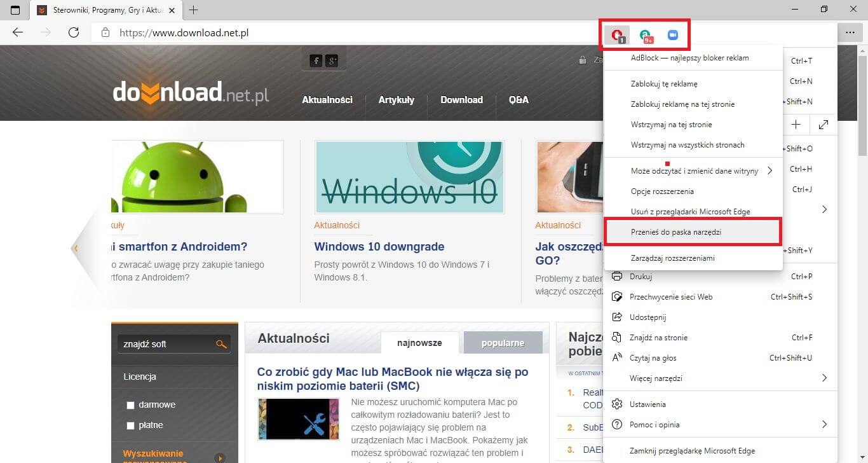Click the search magnifier in znajdź soft box
This screenshot has width=868, height=463.
tap(221, 344)
